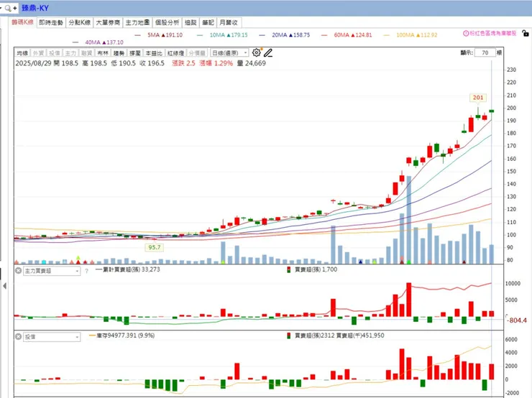Click the 漲幅 1.29% value
Viewport: 532px width, 398px height.
tap(216, 63)
